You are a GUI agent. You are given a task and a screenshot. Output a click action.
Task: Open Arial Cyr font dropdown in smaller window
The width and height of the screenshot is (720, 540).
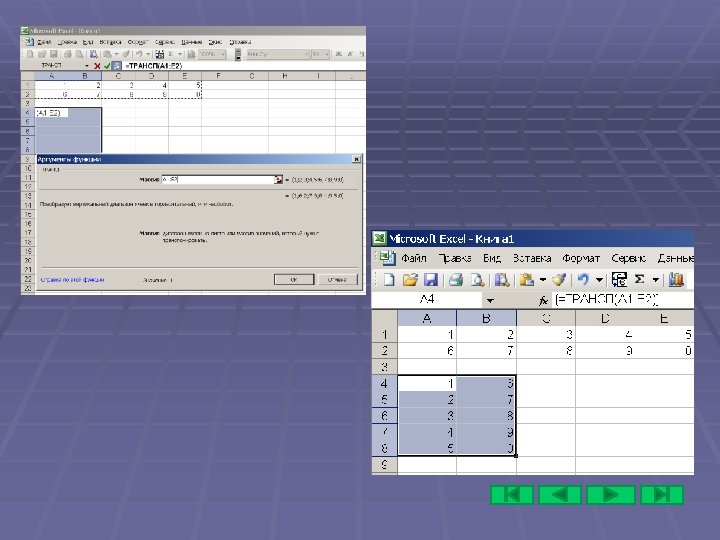(306, 54)
